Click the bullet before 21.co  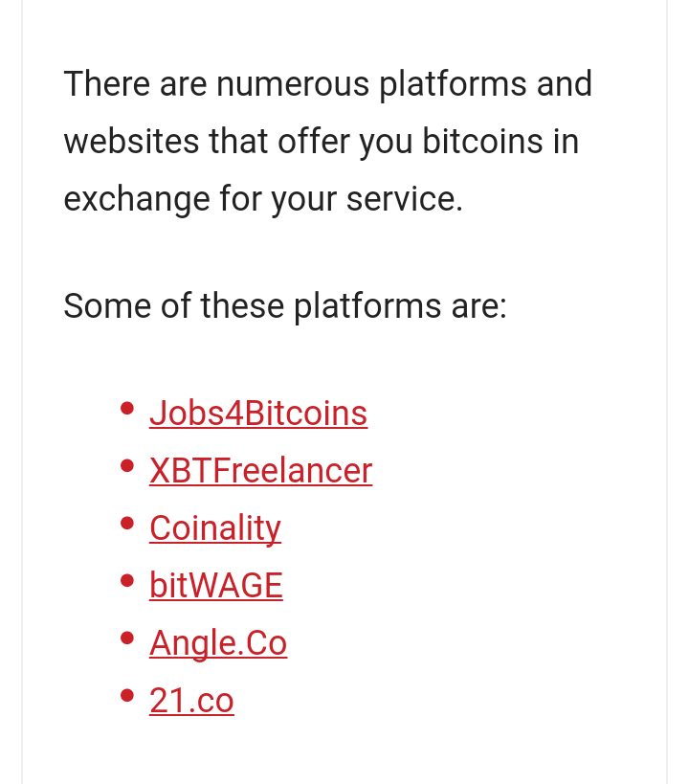click(127, 696)
